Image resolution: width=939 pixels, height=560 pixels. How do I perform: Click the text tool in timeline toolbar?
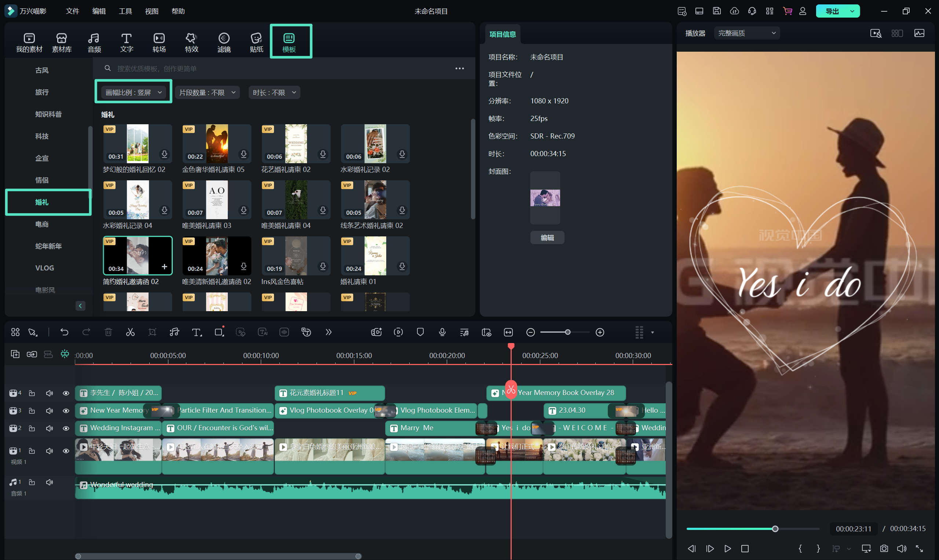[196, 332]
